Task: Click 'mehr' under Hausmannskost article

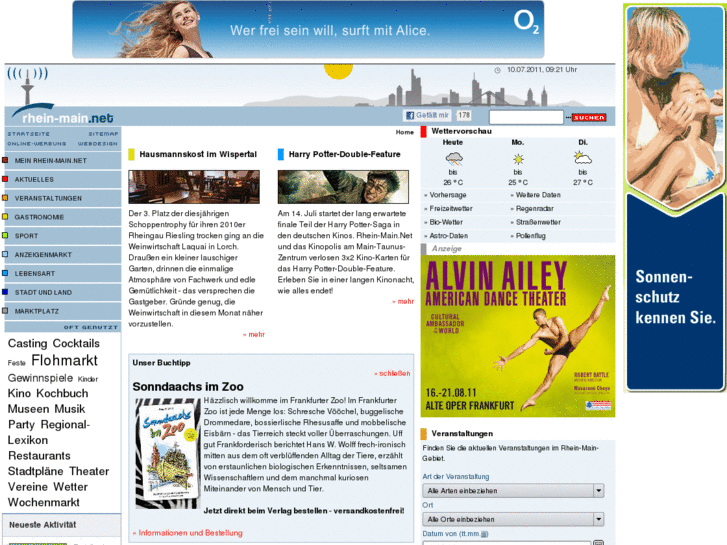Action: tap(255, 334)
